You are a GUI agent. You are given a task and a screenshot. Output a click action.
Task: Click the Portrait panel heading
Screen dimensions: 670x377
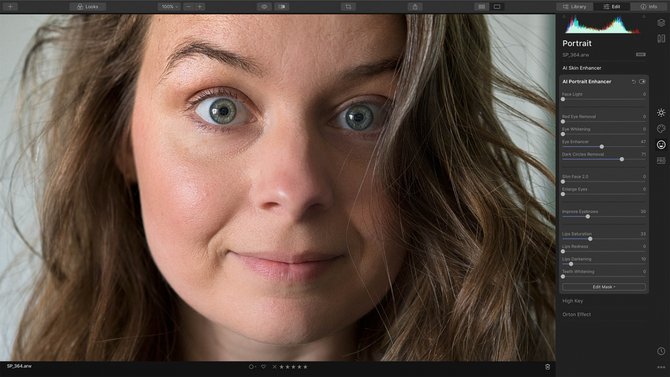[577, 43]
